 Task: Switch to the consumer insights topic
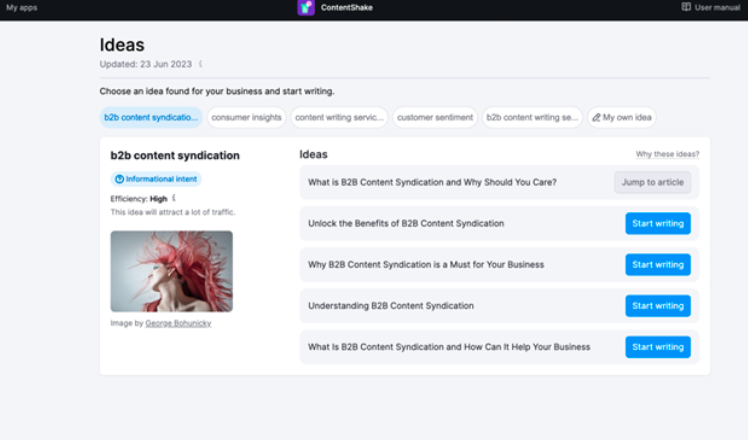pos(246,117)
